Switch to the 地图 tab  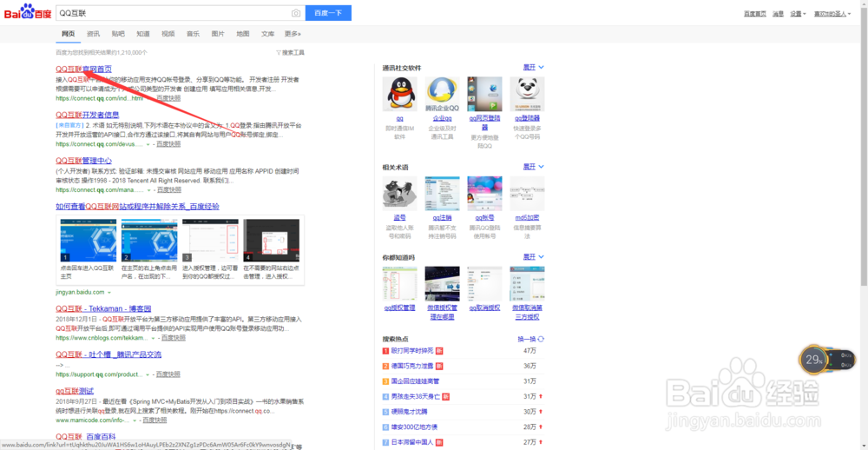[x=242, y=34]
